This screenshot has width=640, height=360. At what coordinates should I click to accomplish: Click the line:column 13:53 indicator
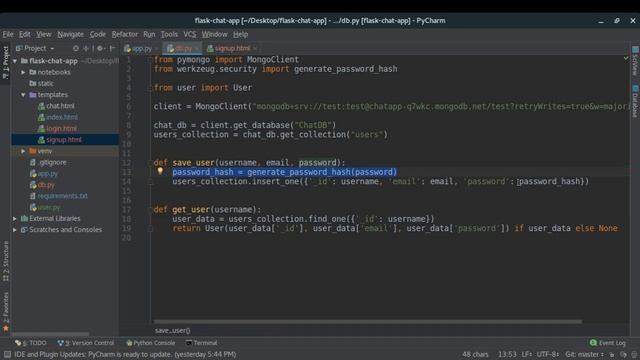[507, 354]
